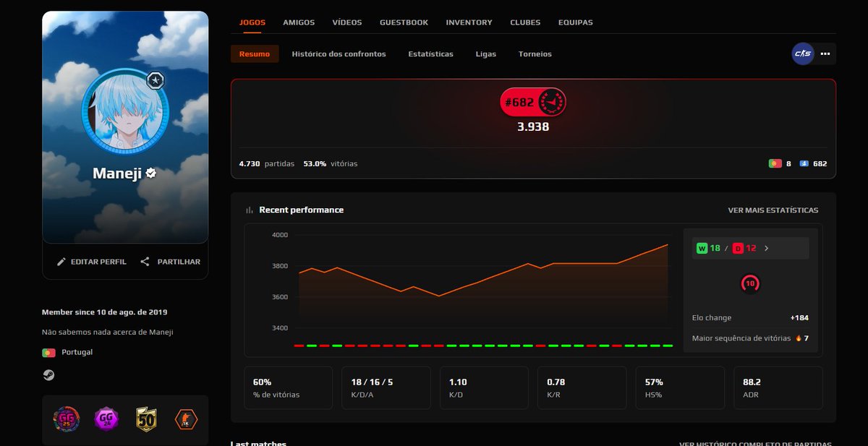Image resolution: width=868 pixels, height=446 pixels.
Task: Select the CS2 game icon
Action: click(803, 53)
